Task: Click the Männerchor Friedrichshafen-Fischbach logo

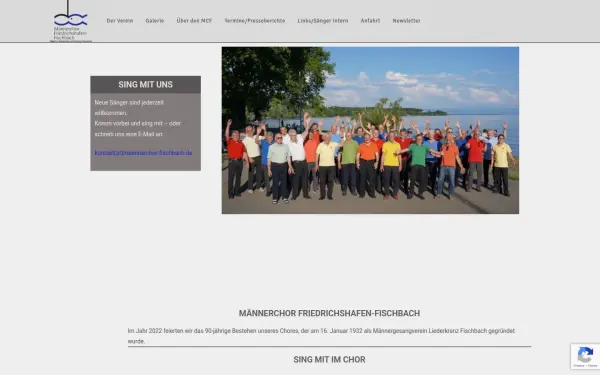Action: 71,21
